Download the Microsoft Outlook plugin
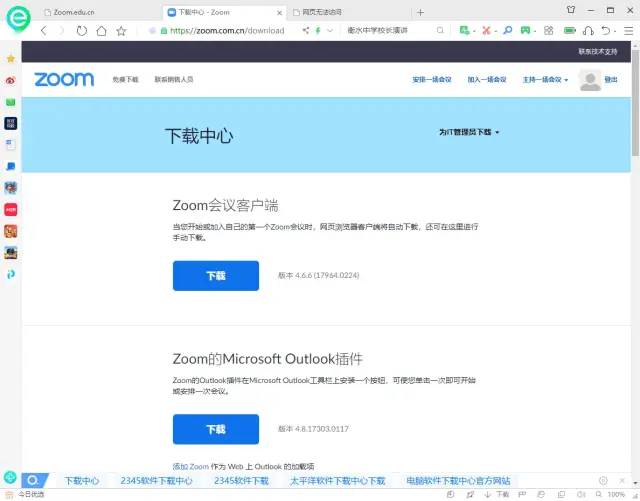The height and width of the screenshot is (501, 640). tap(215, 429)
